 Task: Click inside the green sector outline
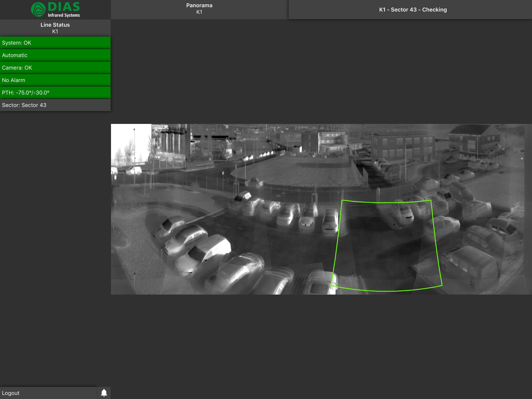click(x=387, y=245)
